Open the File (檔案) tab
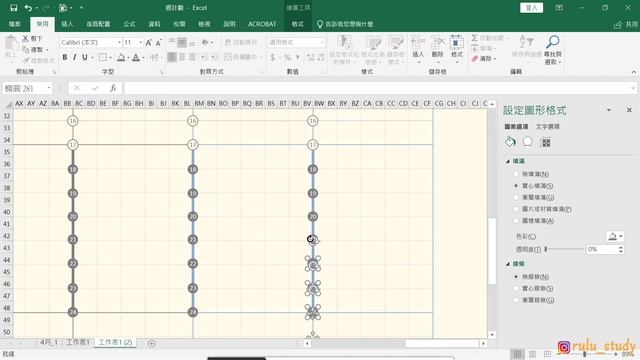 (x=15, y=24)
